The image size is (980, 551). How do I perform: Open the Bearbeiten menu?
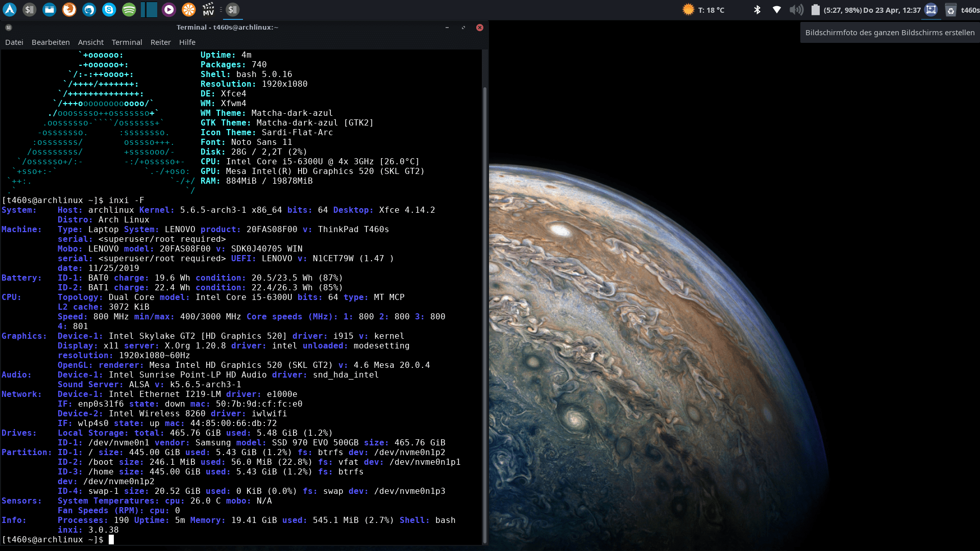pyautogui.click(x=51, y=42)
